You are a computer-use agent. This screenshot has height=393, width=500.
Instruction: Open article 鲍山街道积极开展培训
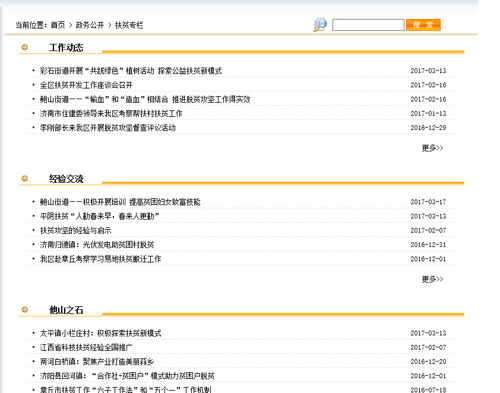(120, 202)
